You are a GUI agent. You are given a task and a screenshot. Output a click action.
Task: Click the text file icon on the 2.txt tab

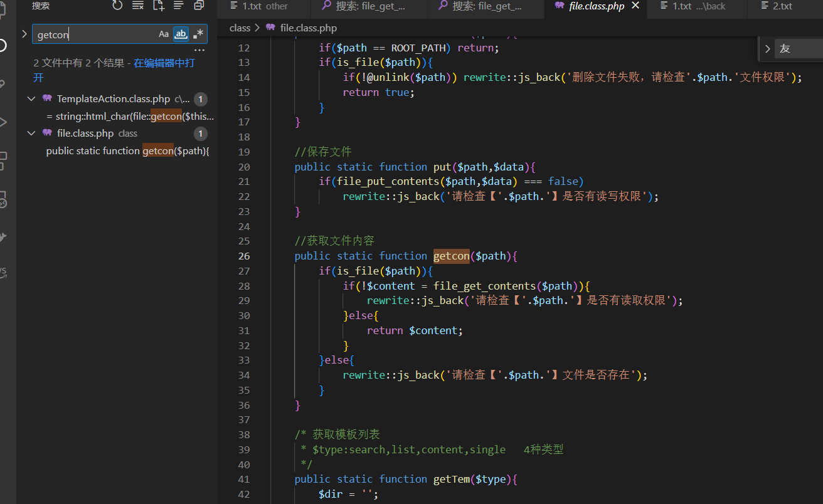click(x=764, y=6)
